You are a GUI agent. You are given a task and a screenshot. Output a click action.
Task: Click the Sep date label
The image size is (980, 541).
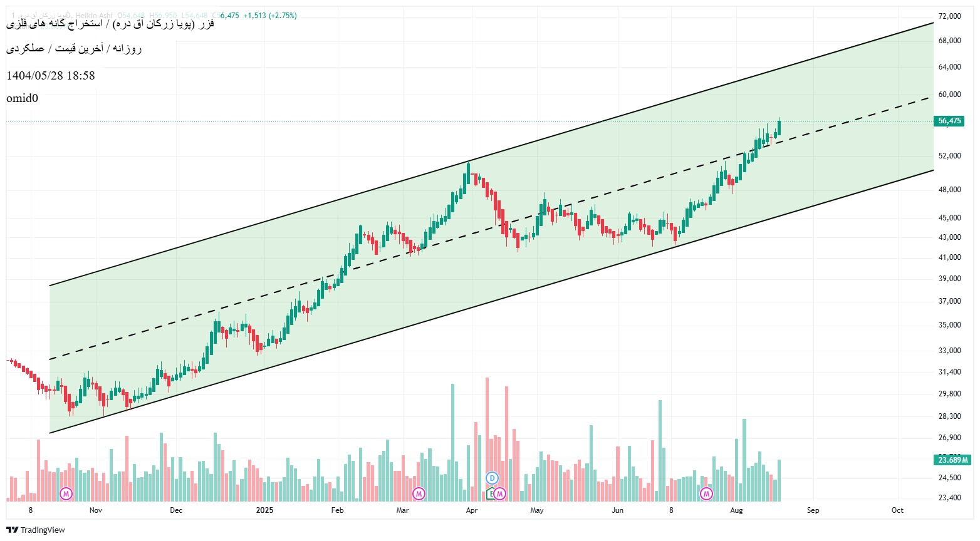point(813,510)
